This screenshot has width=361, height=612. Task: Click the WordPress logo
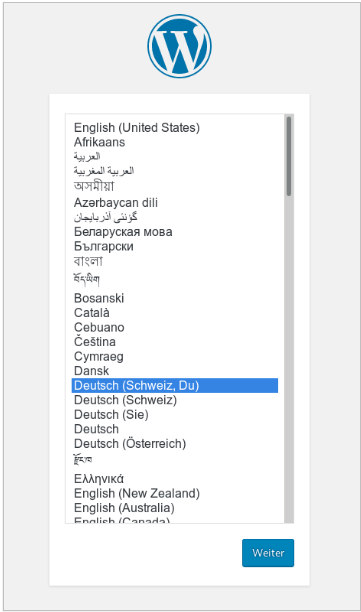point(180,46)
